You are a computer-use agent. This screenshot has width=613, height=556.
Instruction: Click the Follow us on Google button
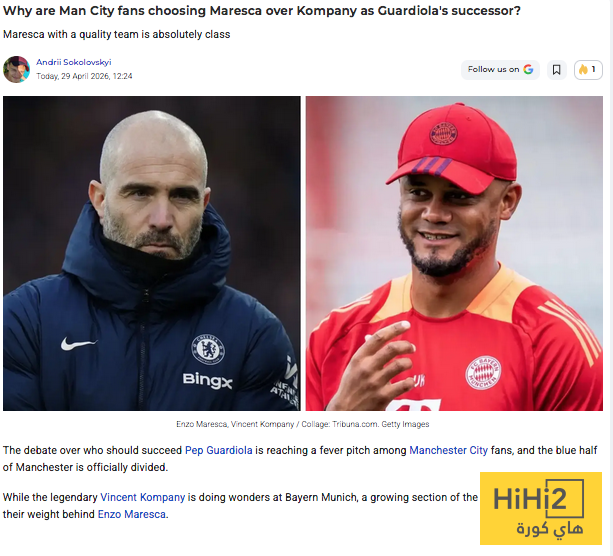coord(500,70)
